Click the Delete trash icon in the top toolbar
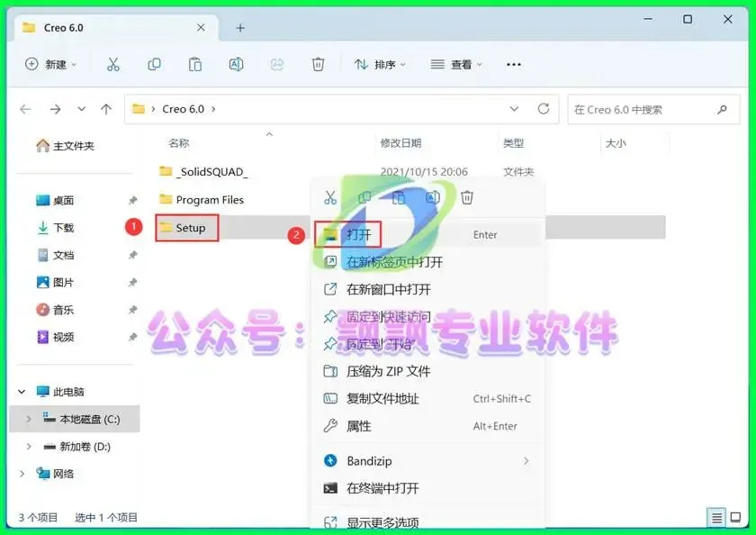Screen dimensions: 756x535 click(x=319, y=64)
